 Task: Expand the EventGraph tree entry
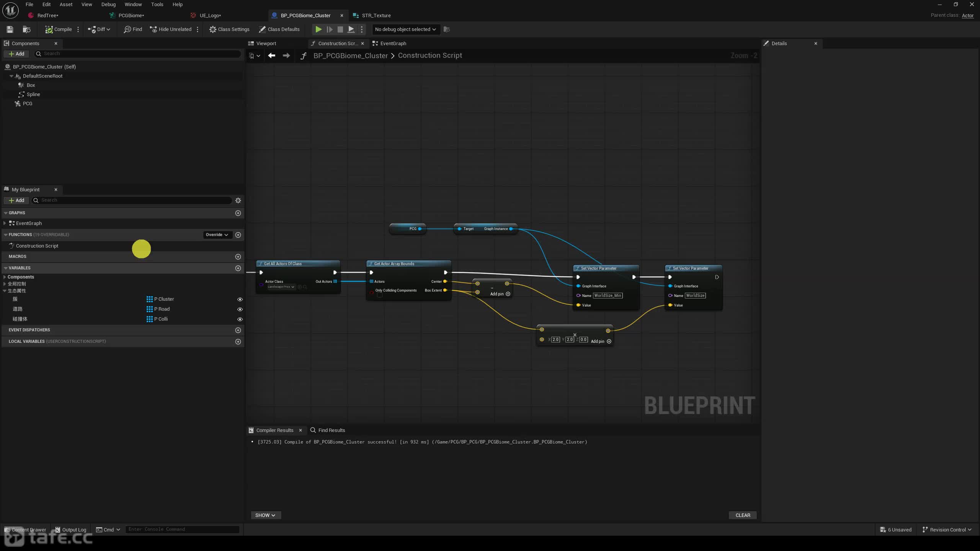[5, 223]
